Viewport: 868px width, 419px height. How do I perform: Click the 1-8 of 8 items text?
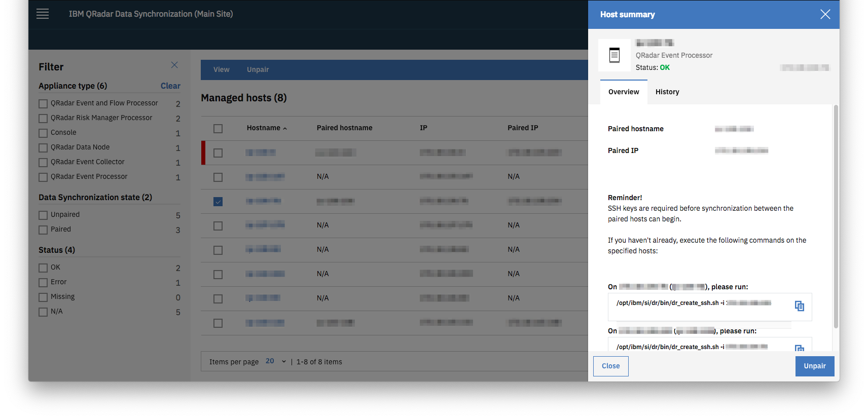[x=319, y=362]
